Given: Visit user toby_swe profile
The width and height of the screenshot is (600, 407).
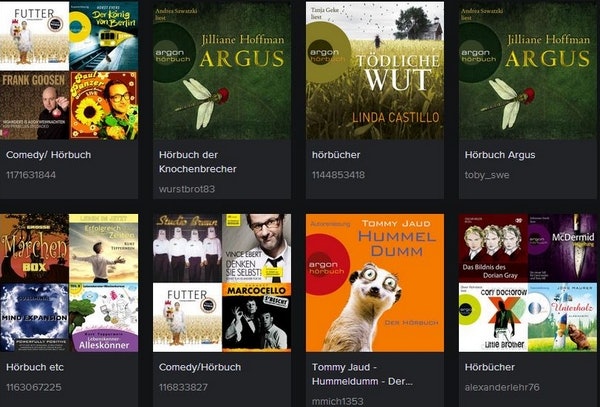Looking at the screenshot, I should click(x=487, y=175).
